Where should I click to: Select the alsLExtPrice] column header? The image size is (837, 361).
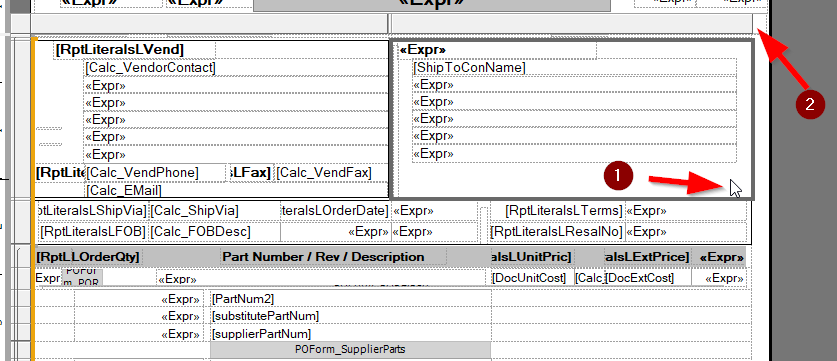click(648, 257)
